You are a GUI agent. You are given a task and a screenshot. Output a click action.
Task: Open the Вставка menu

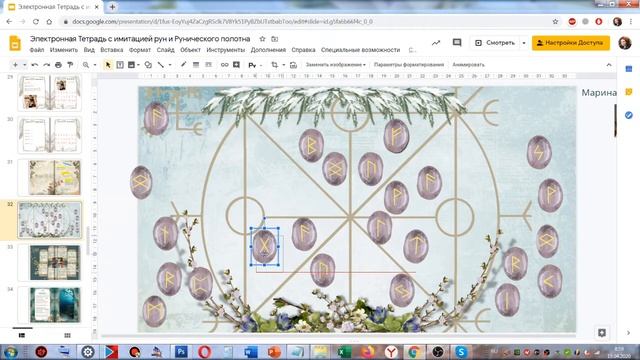point(111,50)
